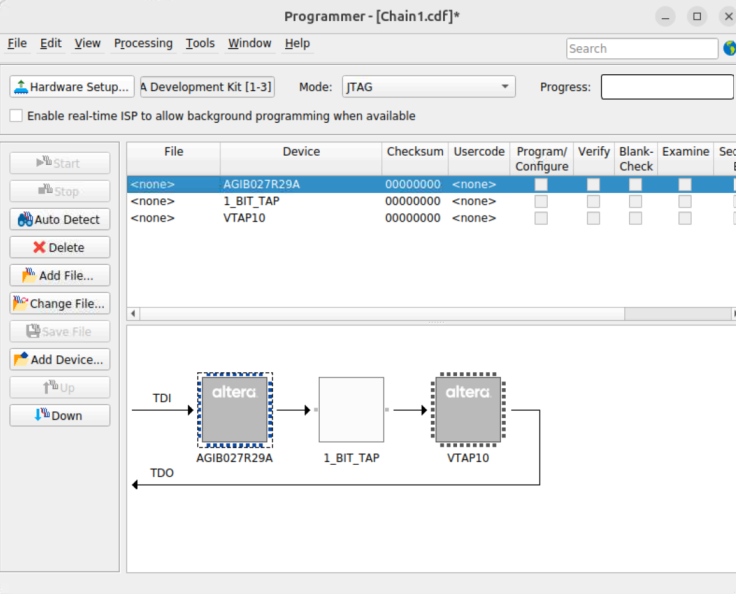
Task: Open the Window menu
Action: (250, 43)
